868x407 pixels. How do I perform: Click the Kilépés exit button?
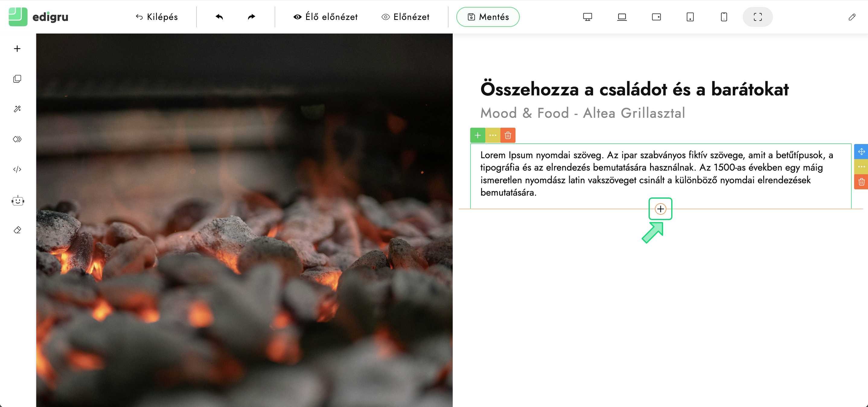click(157, 17)
